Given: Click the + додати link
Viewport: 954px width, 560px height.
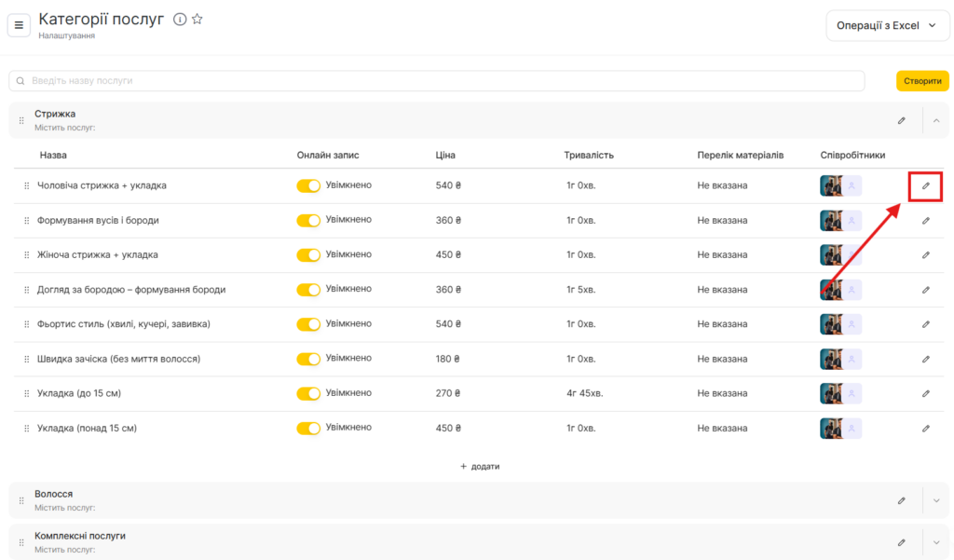Looking at the screenshot, I should 480,466.
